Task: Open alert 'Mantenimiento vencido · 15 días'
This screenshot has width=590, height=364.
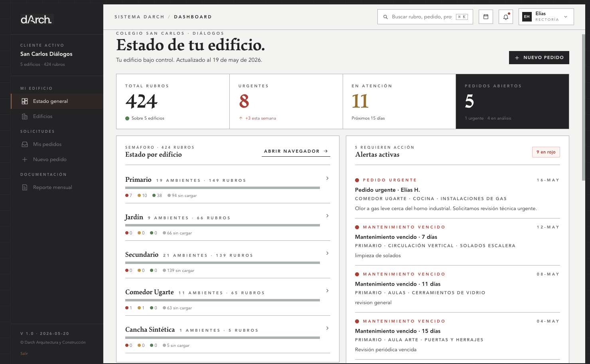Action: point(398,331)
